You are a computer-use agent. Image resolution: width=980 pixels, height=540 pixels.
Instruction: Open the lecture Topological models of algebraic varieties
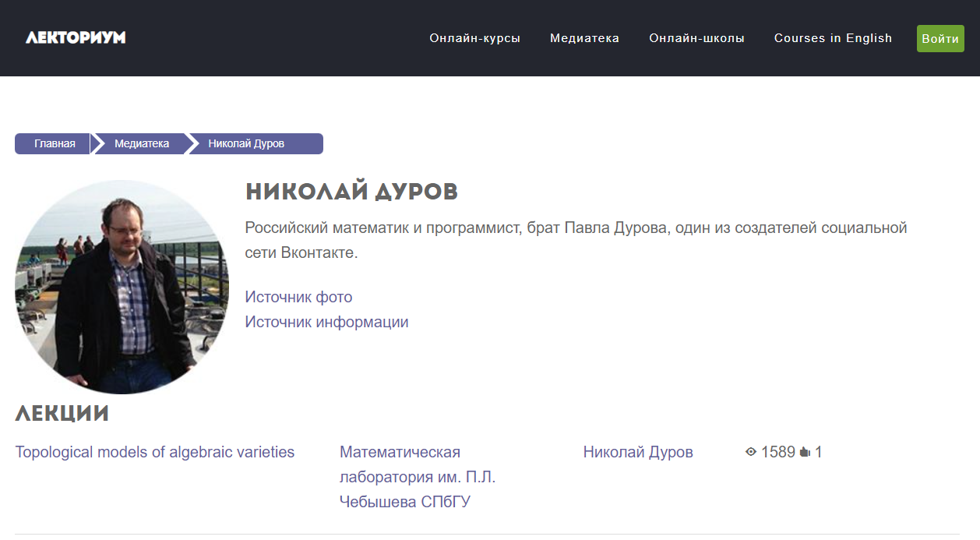[154, 451]
